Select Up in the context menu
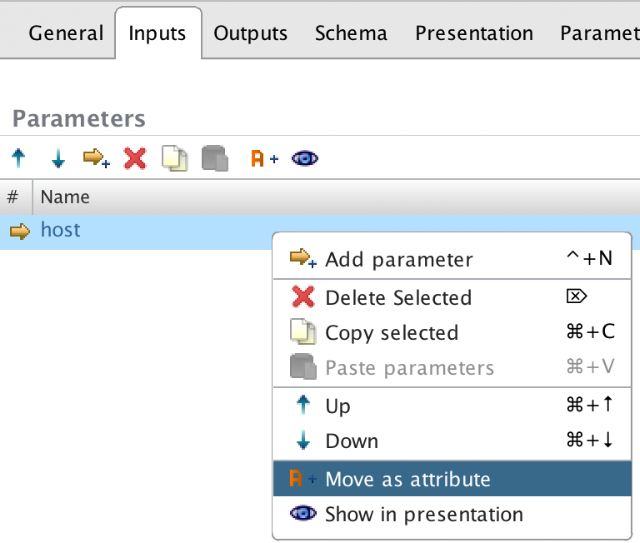This screenshot has width=640, height=543. [338, 406]
